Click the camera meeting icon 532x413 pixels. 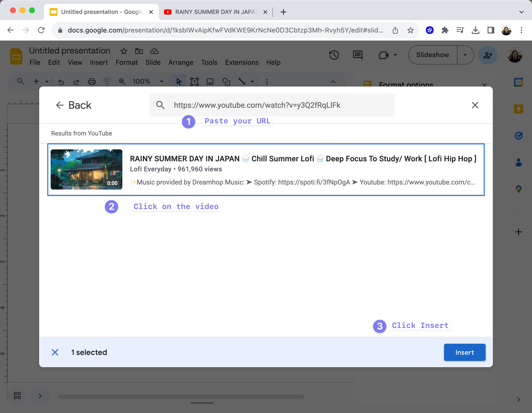(384, 55)
